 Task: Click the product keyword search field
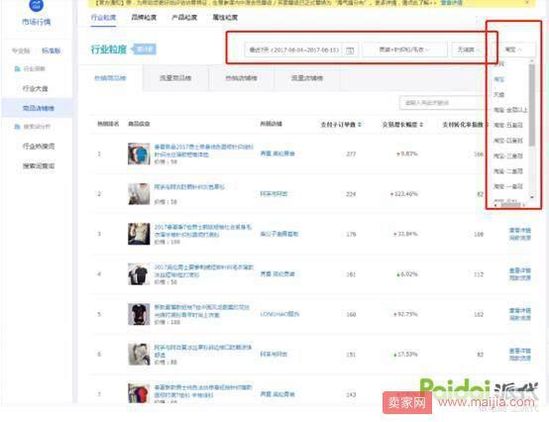pos(442,103)
